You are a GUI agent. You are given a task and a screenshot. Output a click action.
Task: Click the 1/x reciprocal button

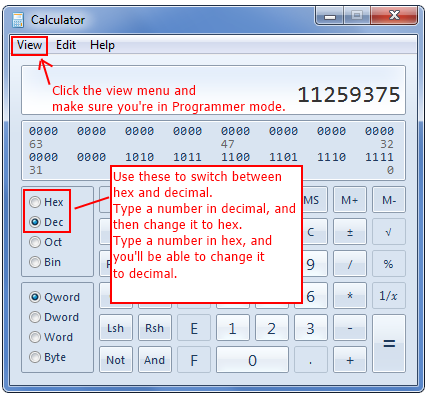tap(389, 296)
